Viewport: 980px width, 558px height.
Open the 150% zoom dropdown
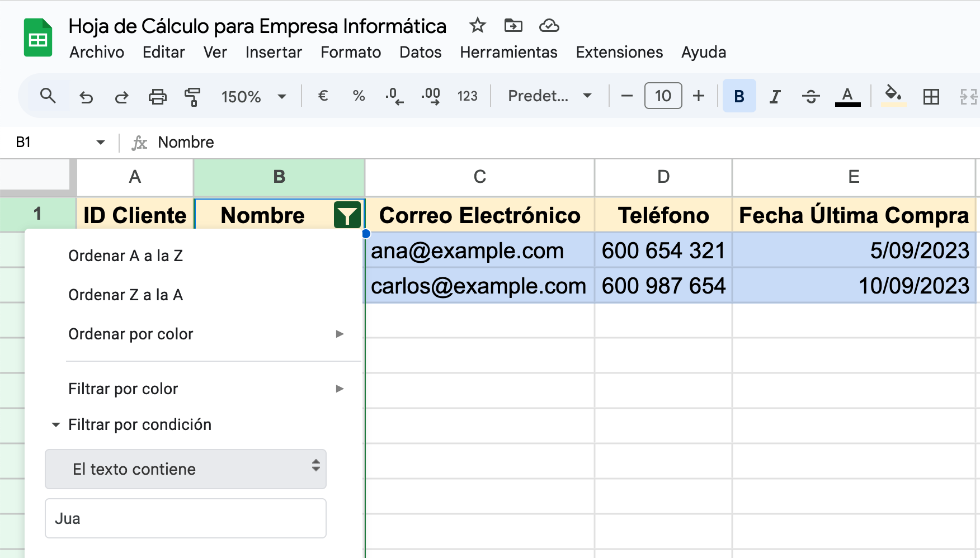(253, 97)
